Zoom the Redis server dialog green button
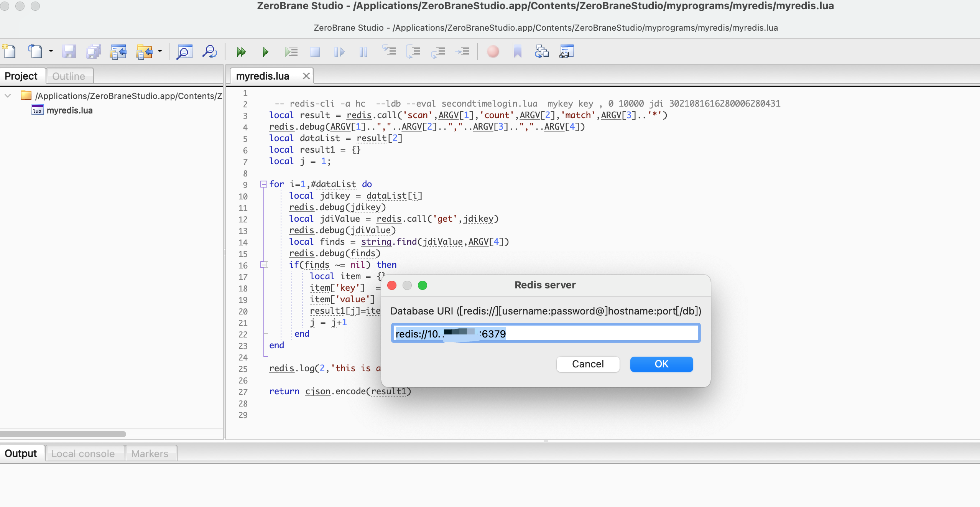The image size is (980, 507). [x=423, y=285]
